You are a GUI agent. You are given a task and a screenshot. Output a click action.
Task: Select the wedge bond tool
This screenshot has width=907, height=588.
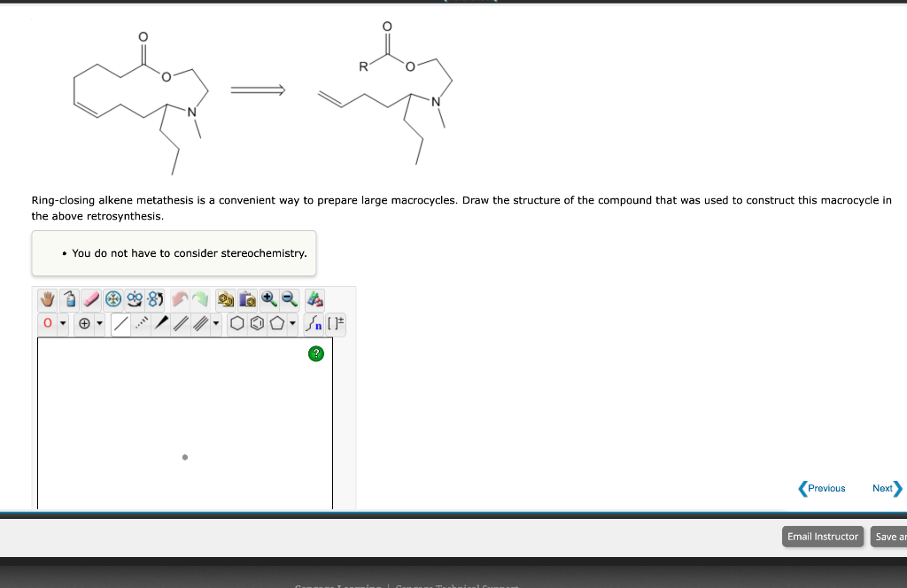point(160,322)
